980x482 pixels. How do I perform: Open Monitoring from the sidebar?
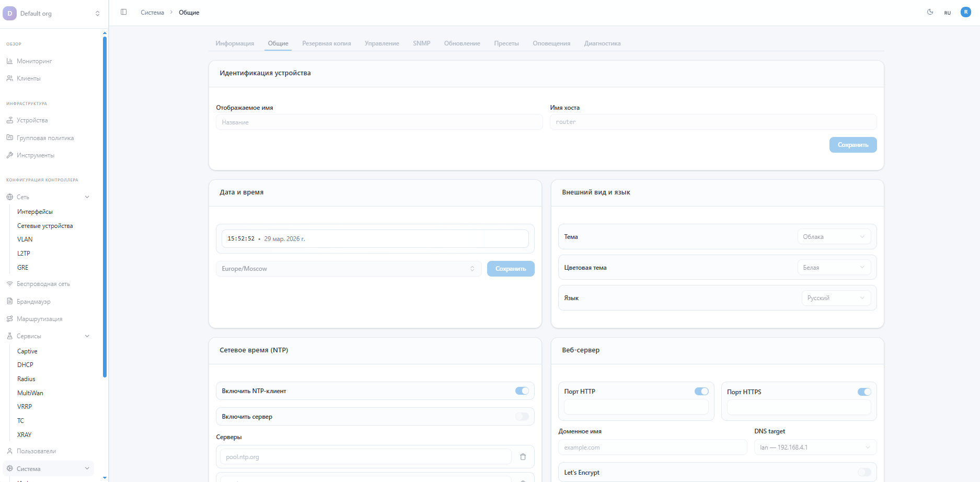click(34, 61)
